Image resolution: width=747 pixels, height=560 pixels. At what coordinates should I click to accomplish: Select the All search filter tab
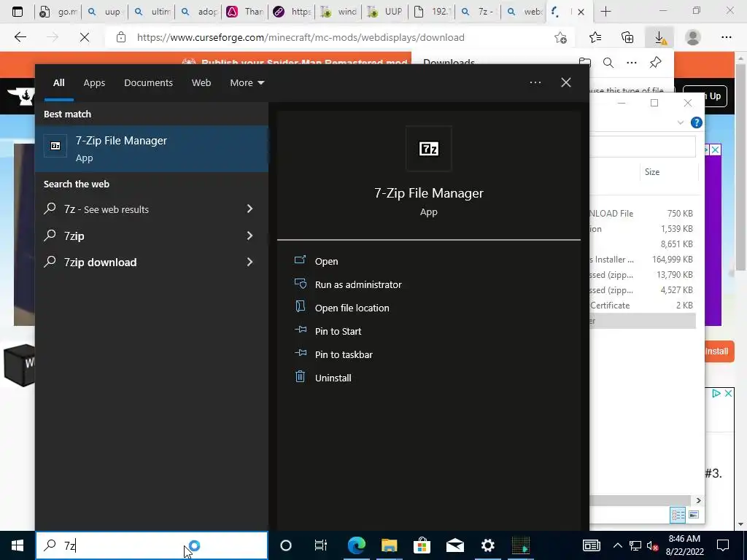click(58, 83)
